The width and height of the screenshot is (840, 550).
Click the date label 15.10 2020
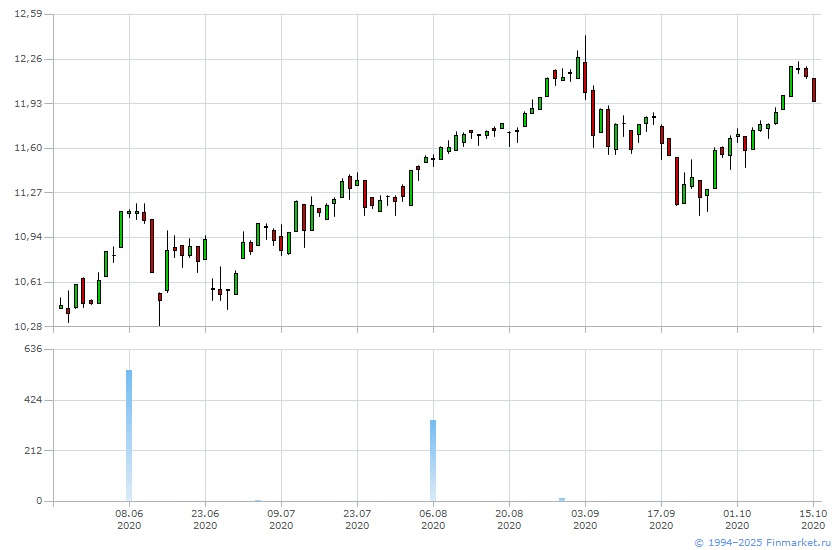[813, 519]
